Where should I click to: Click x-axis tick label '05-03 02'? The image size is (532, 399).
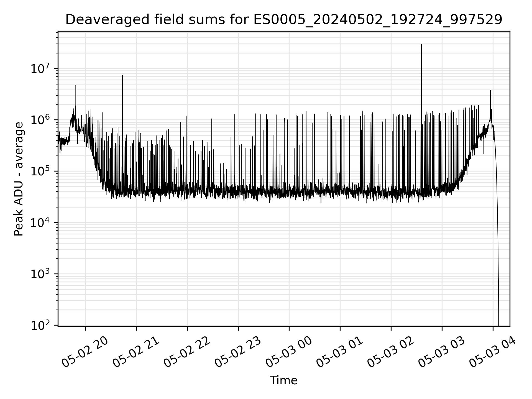[x=391, y=352]
